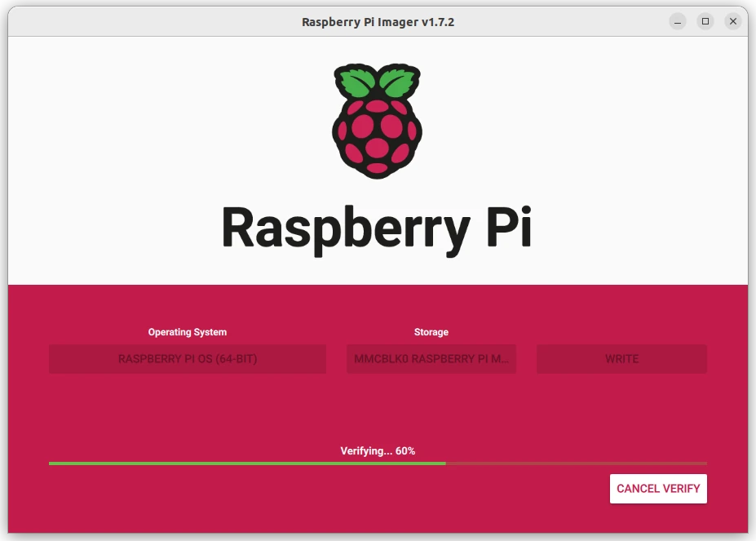Click the green verification progress bar
This screenshot has height=541, width=756.
coord(378,463)
